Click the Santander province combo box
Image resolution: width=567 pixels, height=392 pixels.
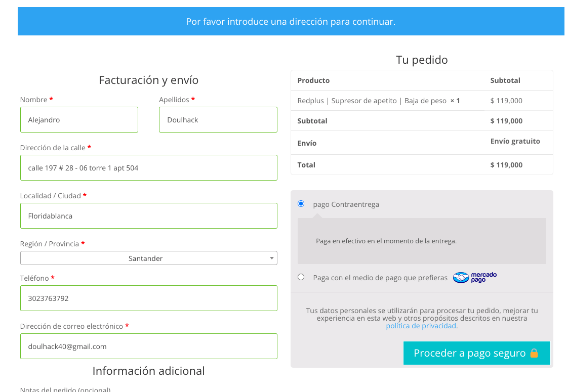(149, 258)
